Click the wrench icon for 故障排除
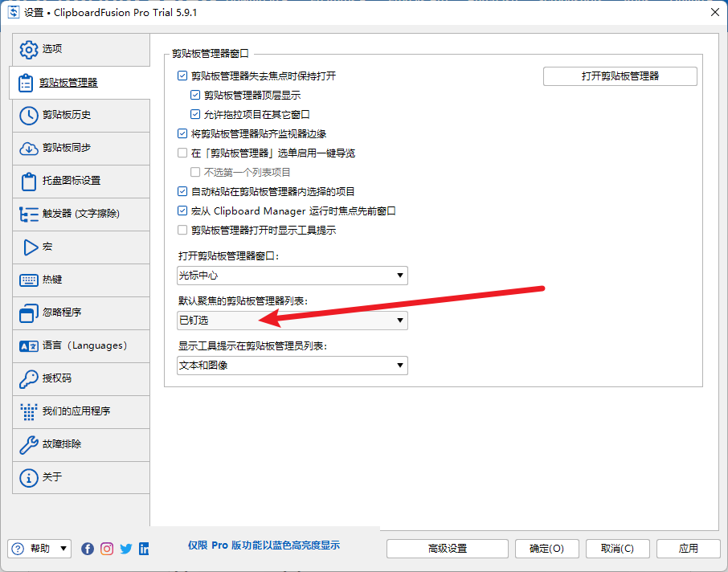 pyautogui.click(x=29, y=444)
